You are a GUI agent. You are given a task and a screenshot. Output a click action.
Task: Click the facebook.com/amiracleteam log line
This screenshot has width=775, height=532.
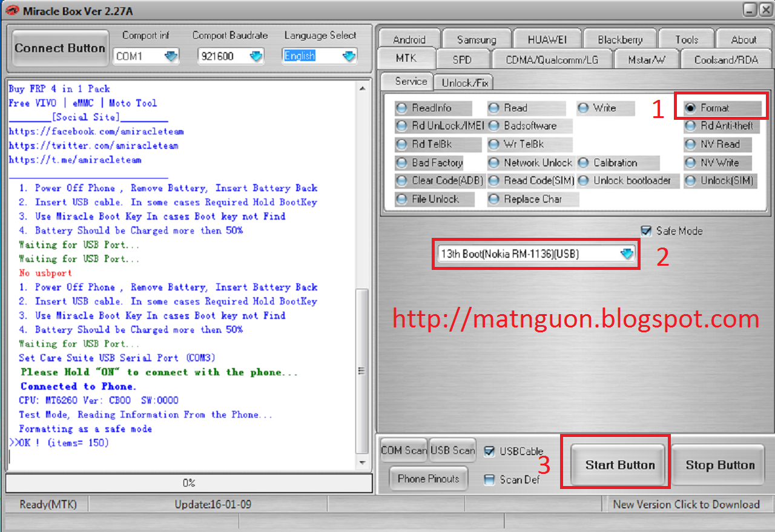96,131
